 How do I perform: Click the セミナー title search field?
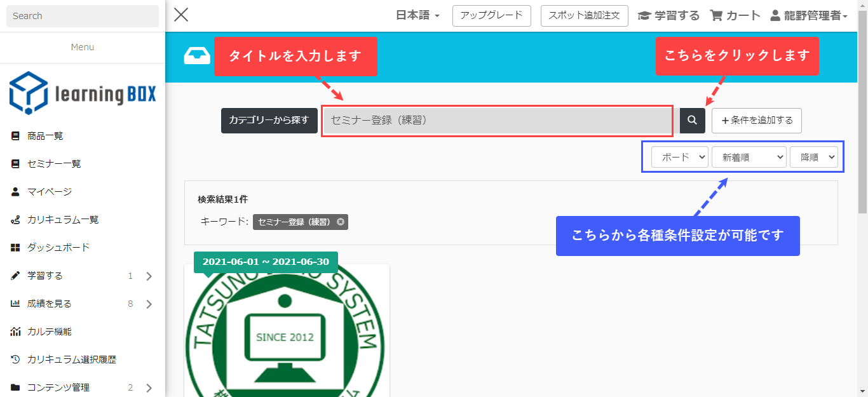(x=497, y=121)
